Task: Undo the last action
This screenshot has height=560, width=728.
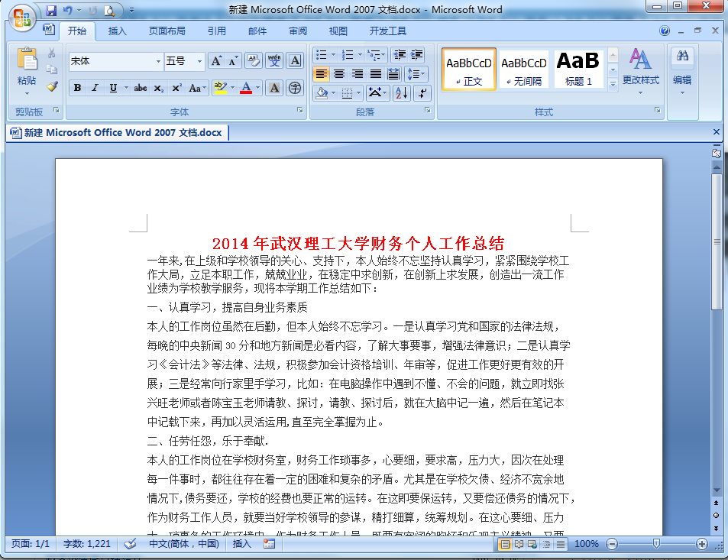Action: coord(68,10)
